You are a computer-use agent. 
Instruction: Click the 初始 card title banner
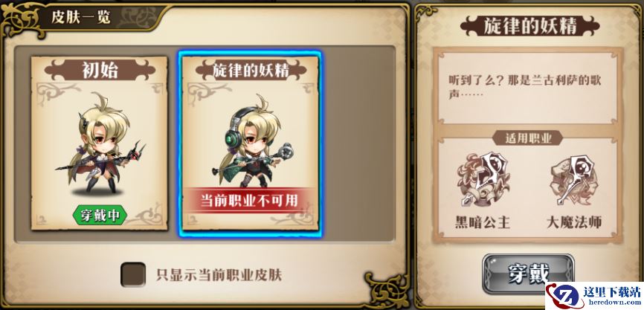100,70
